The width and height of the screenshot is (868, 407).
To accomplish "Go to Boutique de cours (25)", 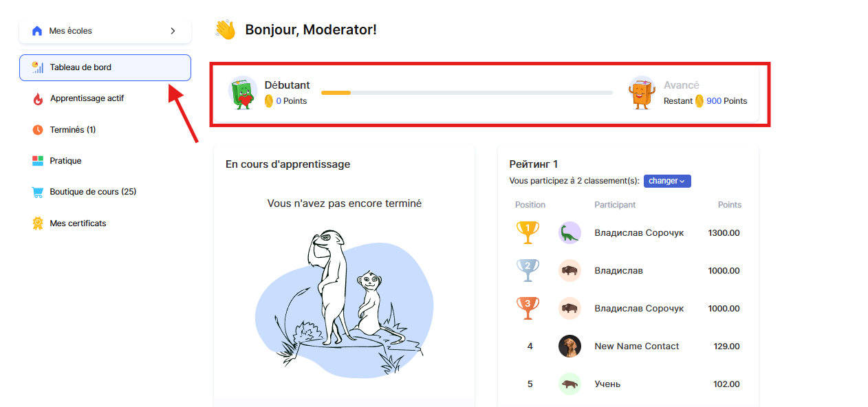I will 93,192.
